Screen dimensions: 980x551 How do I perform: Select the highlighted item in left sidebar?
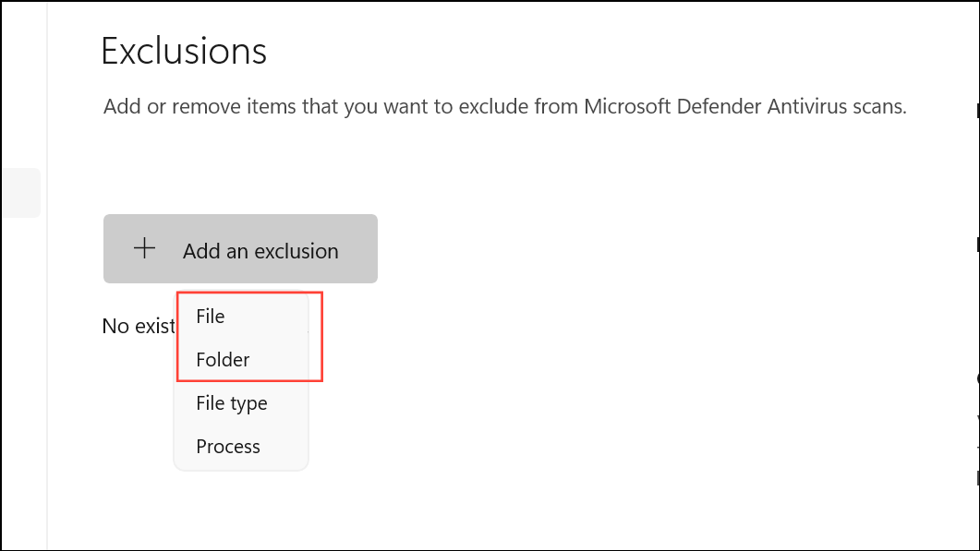[20, 192]
